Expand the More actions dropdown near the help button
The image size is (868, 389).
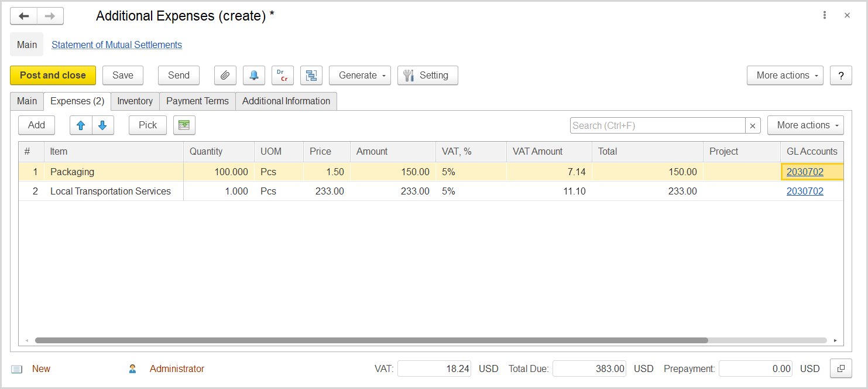coord(784,75)
